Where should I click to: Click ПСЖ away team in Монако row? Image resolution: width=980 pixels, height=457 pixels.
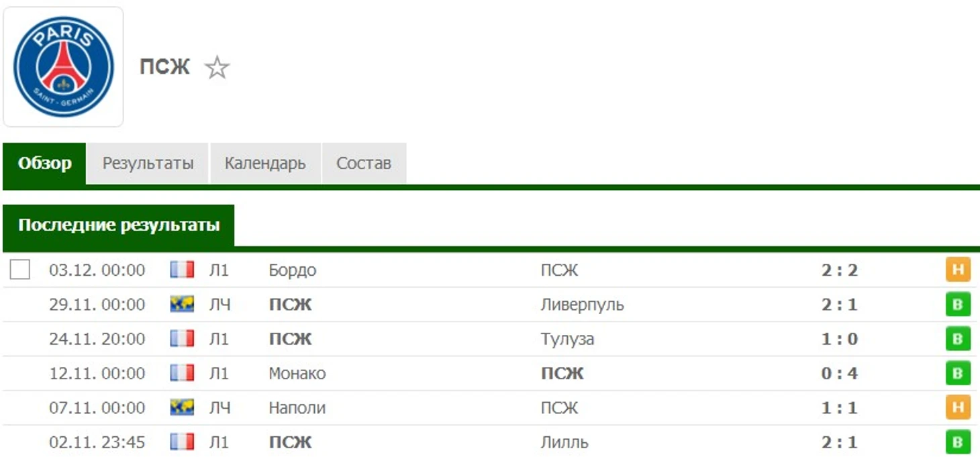point(562,373)
